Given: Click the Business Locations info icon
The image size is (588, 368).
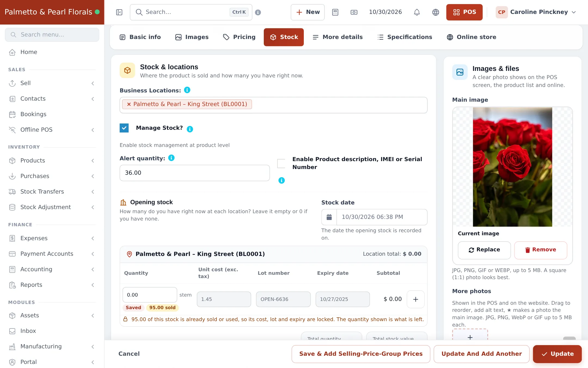Looking at the screenshot, I should point(187,90).
